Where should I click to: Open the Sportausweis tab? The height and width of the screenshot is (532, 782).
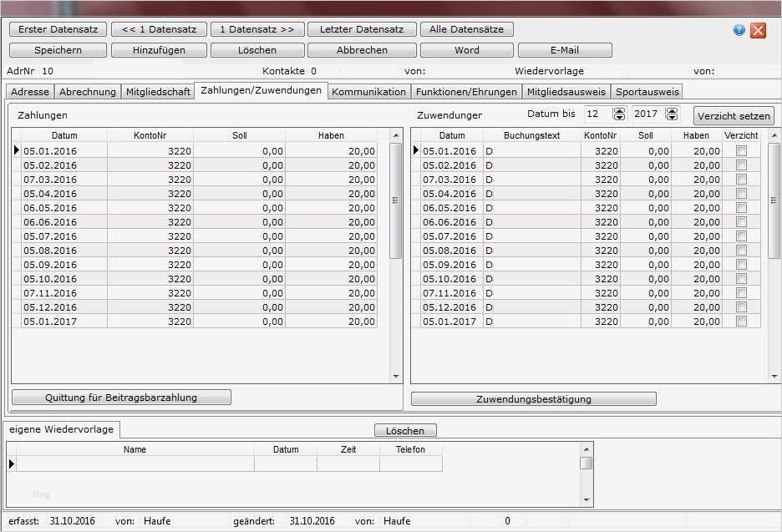647,92
